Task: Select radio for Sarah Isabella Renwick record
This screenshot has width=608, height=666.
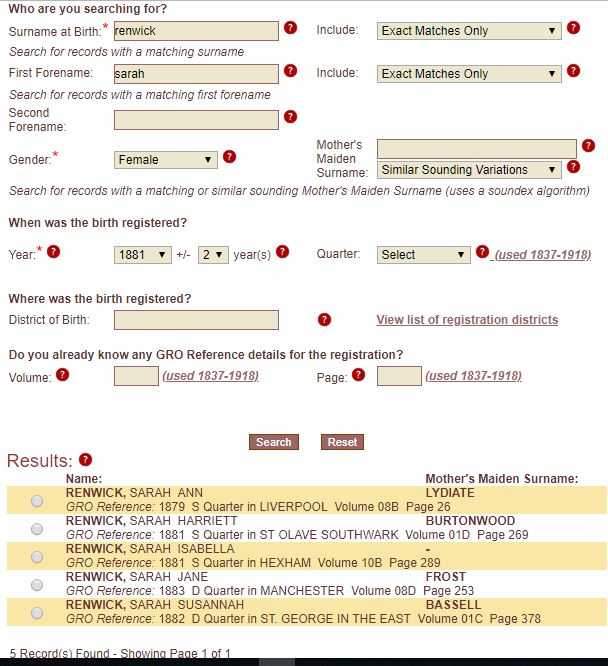Action: coord(37,557)
